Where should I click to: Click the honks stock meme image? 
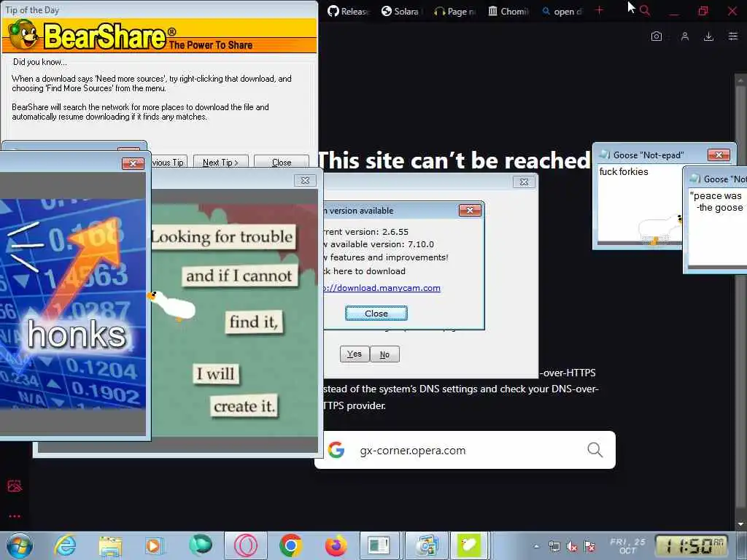tap(73, 303)
